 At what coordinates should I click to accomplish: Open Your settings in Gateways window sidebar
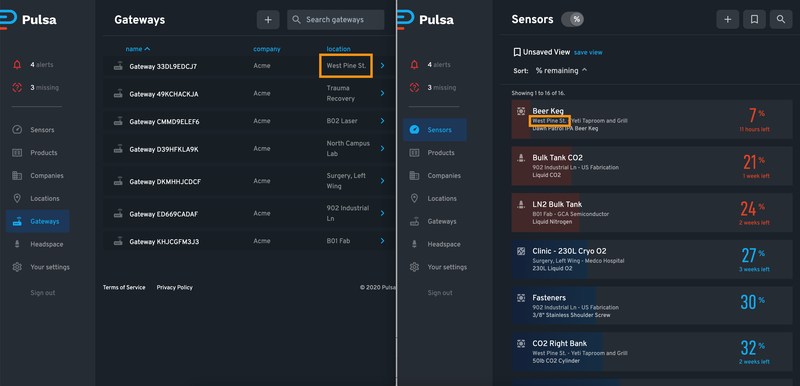click(x=41, y=267)
